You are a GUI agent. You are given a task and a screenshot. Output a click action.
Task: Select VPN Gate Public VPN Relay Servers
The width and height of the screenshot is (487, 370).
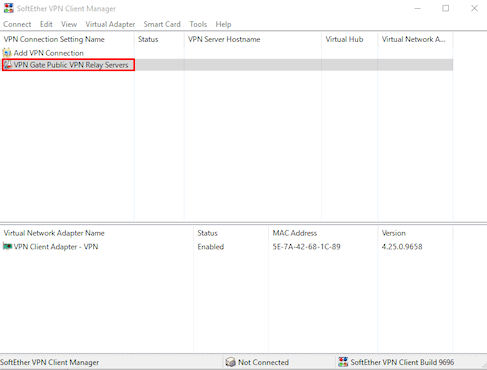click(x=71, y=65)
